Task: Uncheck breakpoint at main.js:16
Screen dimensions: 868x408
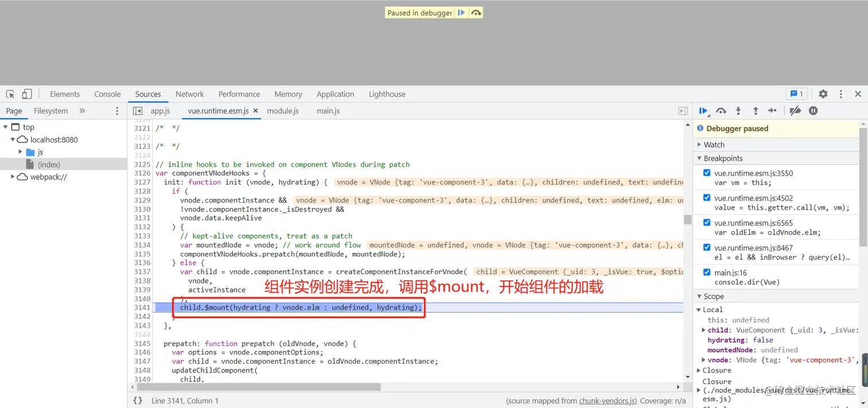Action: point(707,272)
